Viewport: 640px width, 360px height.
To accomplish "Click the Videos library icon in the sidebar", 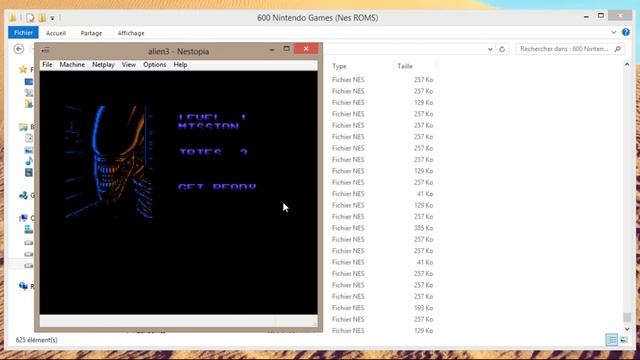I will [29, 172].
